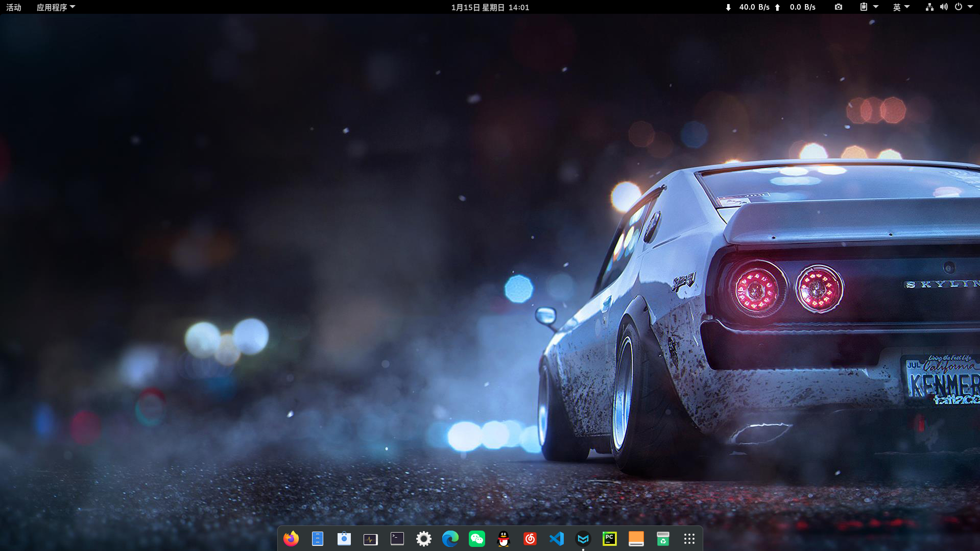The image size is (980, 551).
Task: Open QQ penguin app in dock
Action: (504, 539)
